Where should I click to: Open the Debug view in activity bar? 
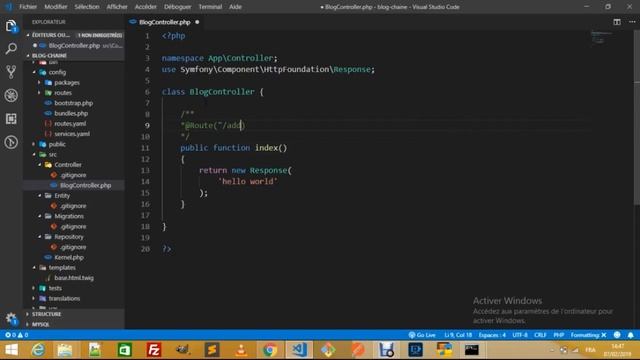pos(11,96)
